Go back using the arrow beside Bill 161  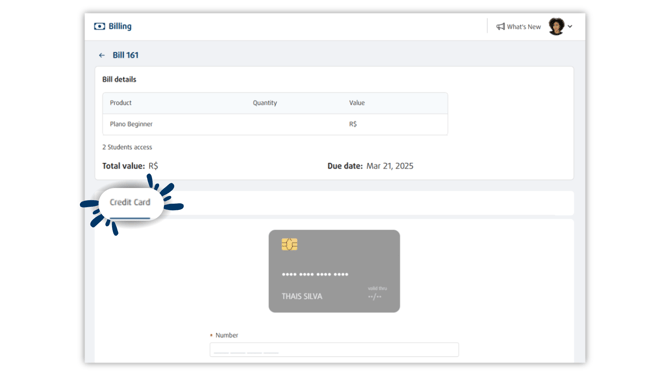[x=102, y=56]
